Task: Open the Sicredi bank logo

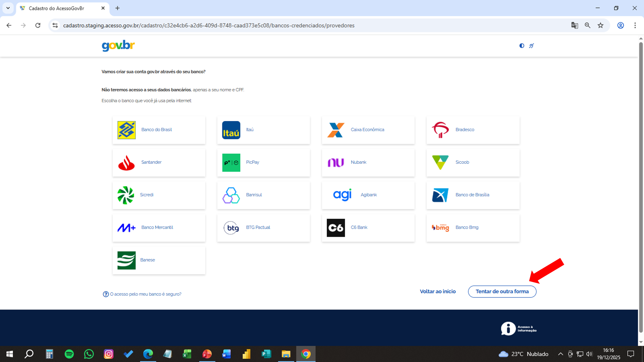Action: (x=126, y=195)
